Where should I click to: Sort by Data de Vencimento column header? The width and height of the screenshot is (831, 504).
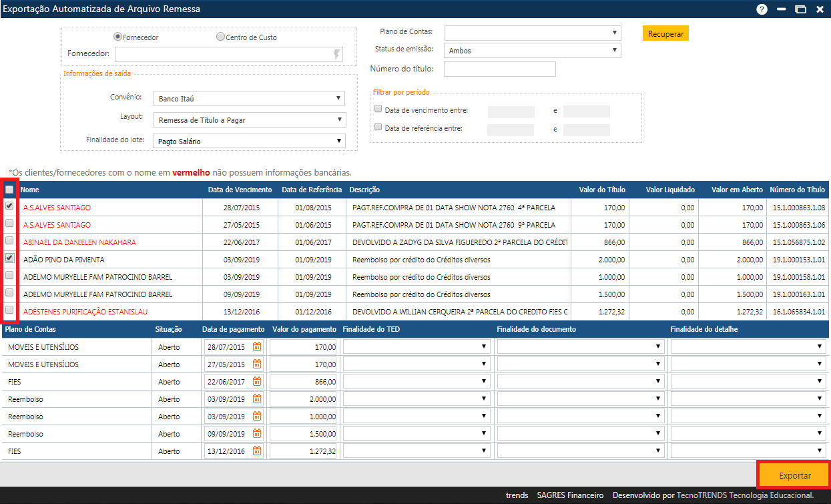[x=240, y=190]
